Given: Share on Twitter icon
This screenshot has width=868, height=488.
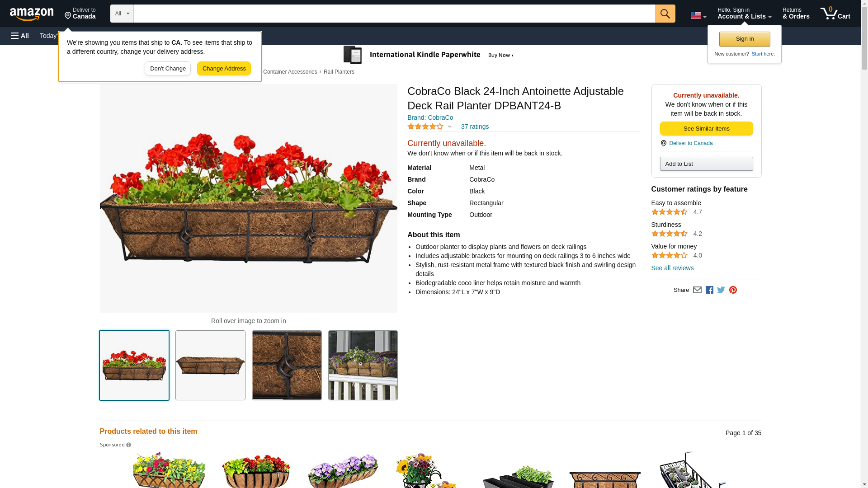Looking at the screenshot, I should pos(721,290).
